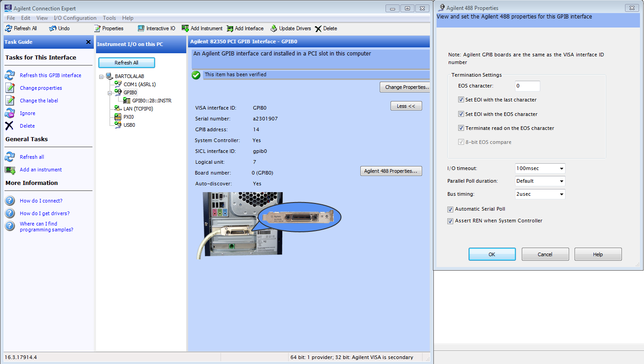Collapse the BARTOLALAB tree node

(101, 76)
